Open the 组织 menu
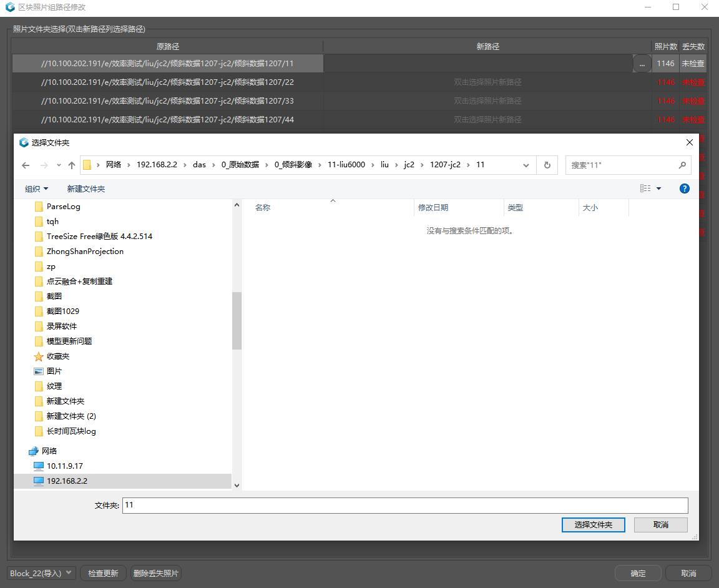The width and height of the screenshot is (719, 588). 36,189
